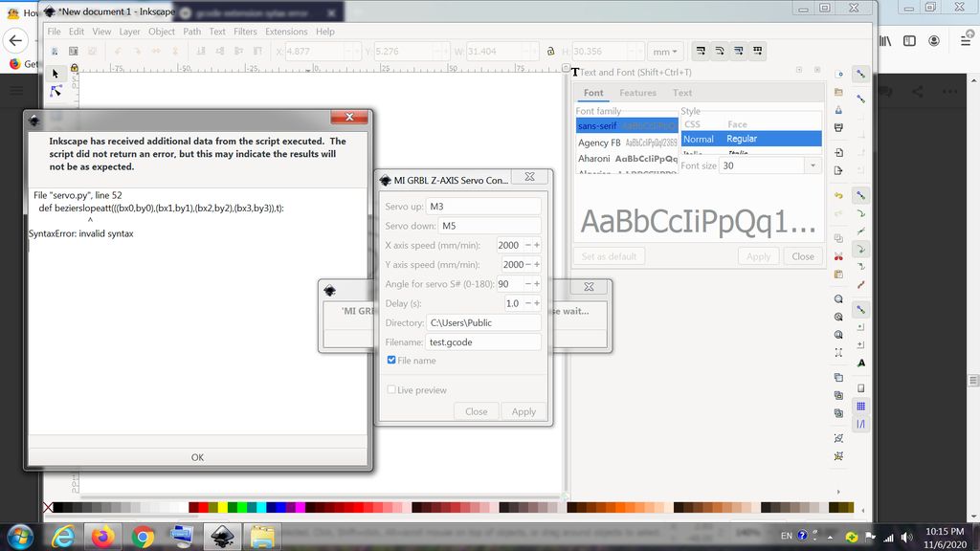Open the Path menu
Screen dimensions: 980x551
(191, 32)
